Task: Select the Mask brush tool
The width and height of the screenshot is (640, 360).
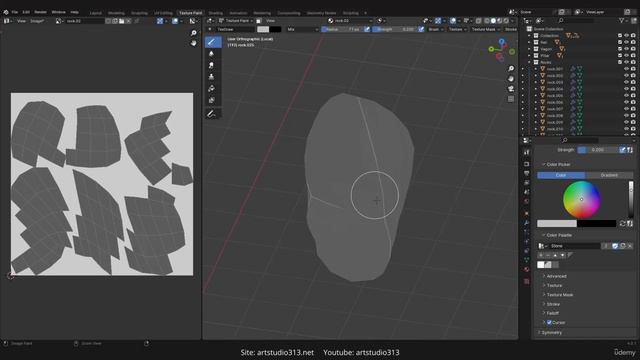Action: click(211, 100)
